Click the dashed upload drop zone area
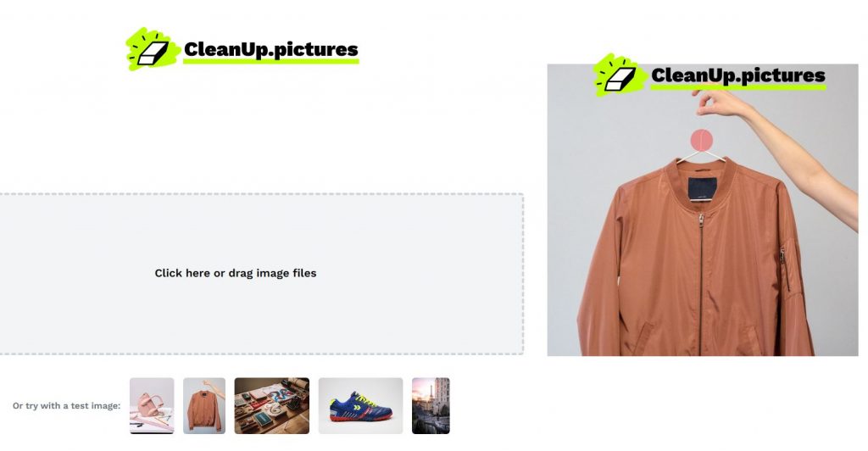 [261, 274]
